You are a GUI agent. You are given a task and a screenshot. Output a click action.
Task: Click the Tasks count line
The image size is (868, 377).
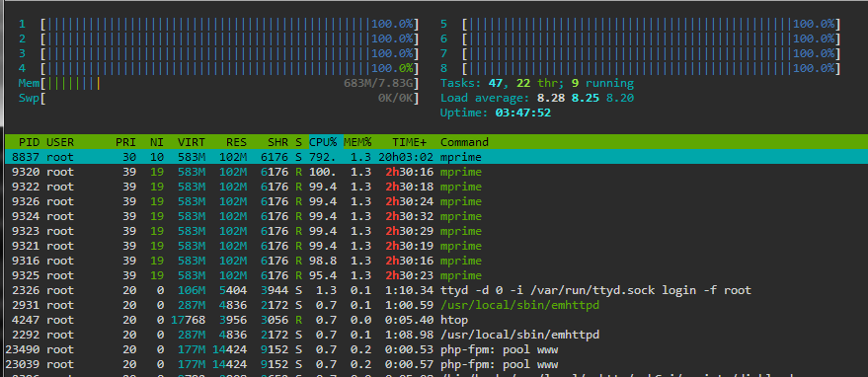(537, 84)
